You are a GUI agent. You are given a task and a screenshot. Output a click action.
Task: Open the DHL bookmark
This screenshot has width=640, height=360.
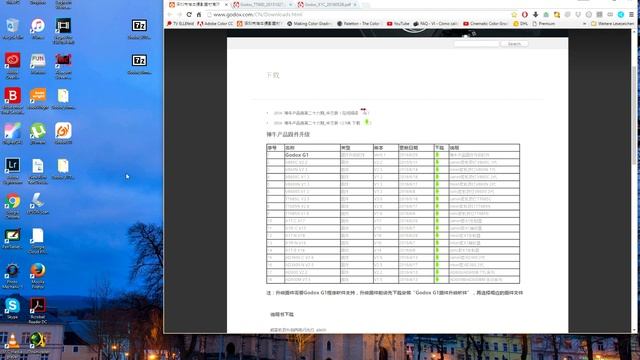tap(520, 24)
